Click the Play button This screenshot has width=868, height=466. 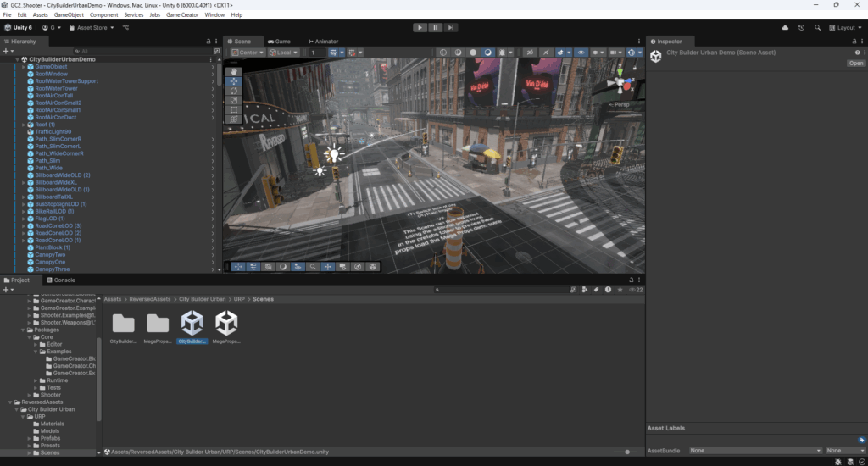(420, 27)
